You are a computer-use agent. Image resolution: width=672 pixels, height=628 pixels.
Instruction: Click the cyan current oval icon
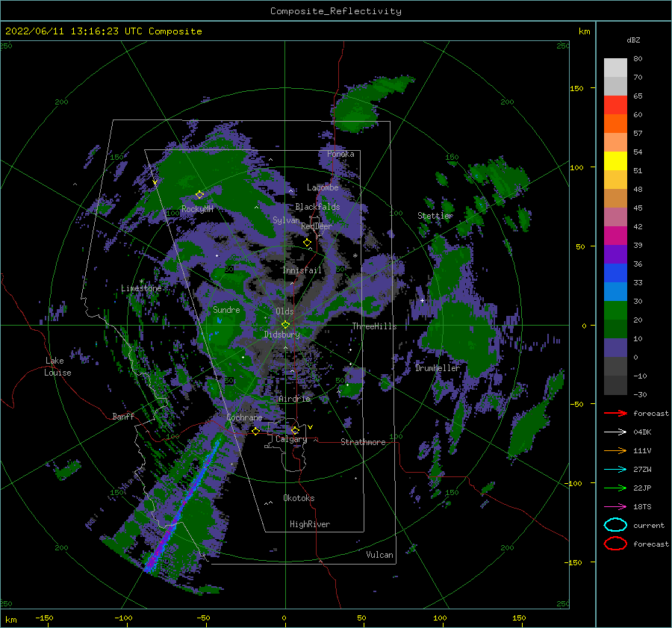pyautogui.click(x=615, y=525)
